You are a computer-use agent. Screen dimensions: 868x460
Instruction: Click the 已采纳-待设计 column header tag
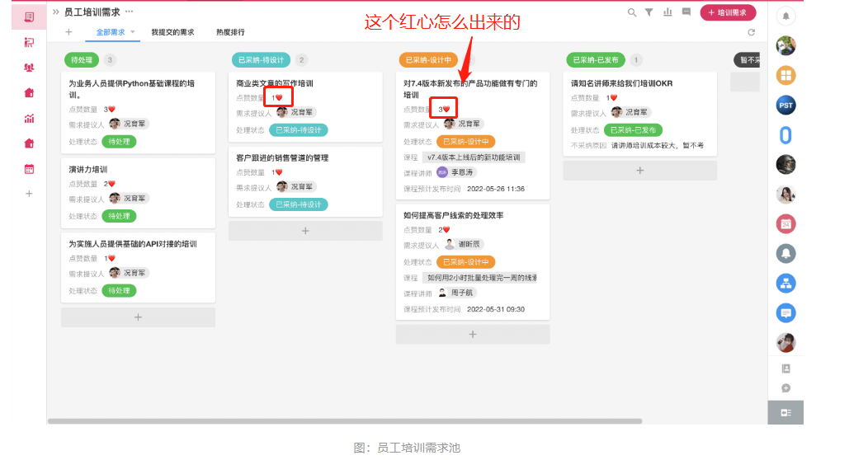tap(261, 59)
